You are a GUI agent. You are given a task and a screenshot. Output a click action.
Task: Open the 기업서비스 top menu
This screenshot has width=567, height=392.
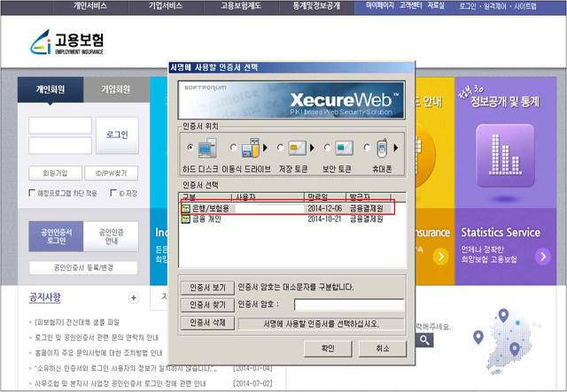click(x=166, y=6)
